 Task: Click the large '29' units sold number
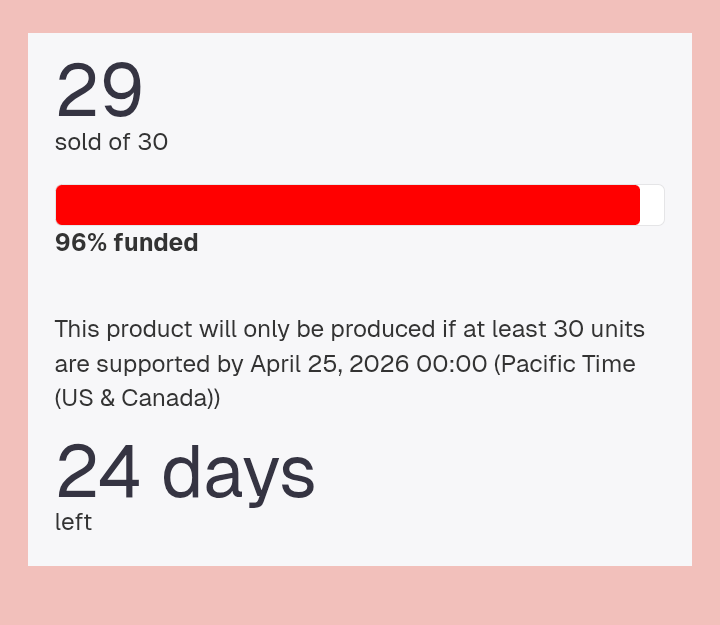click(x=99, y=89)
